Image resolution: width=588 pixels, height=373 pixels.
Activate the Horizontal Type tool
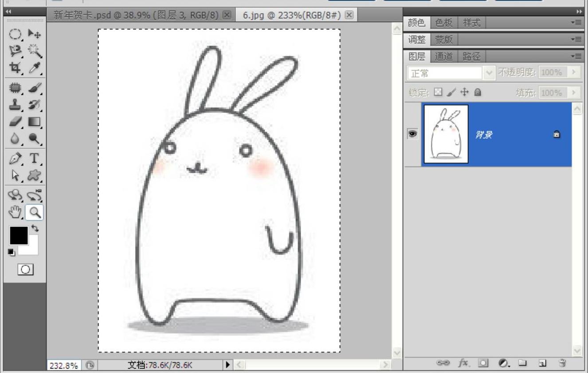[35, 158]
